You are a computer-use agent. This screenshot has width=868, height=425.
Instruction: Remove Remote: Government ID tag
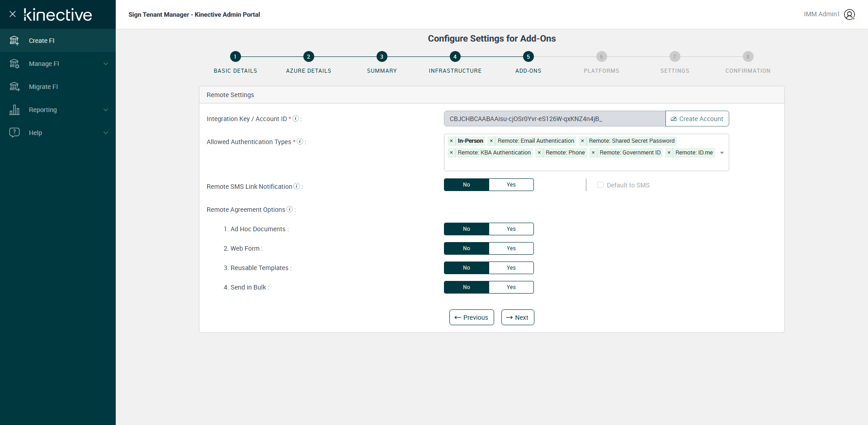point(593,153)
